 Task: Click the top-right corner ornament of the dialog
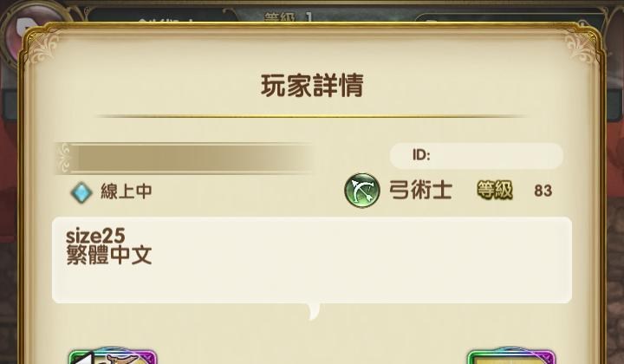(x=581, y=48)
